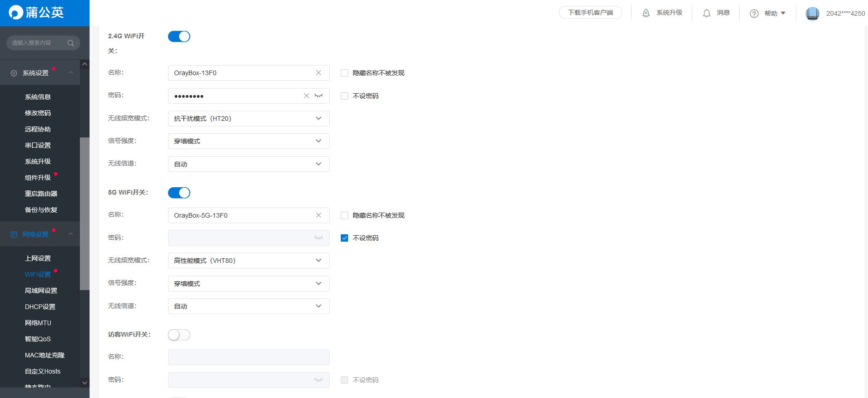Image resolution: width=868 pixels, height=398 pixels.
Task: Enable the guest WiFi (访客WiFi) switch
Action: click(x=179, y=335)
